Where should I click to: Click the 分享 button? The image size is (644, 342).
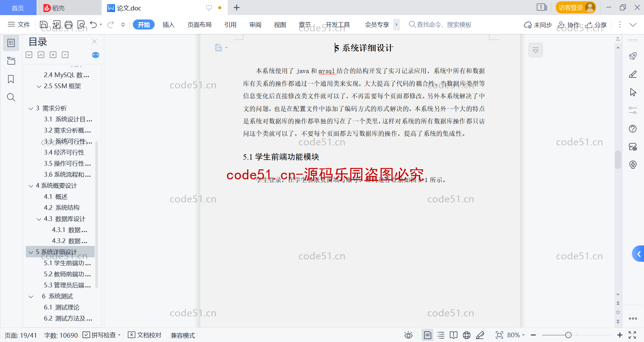[x=596, y=25]
